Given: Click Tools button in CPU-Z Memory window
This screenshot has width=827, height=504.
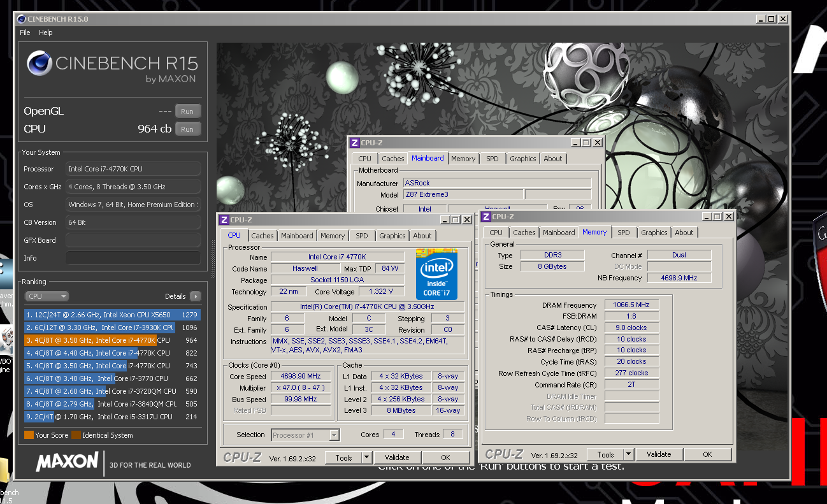Looking at the screenshot, I should point(605,454).
